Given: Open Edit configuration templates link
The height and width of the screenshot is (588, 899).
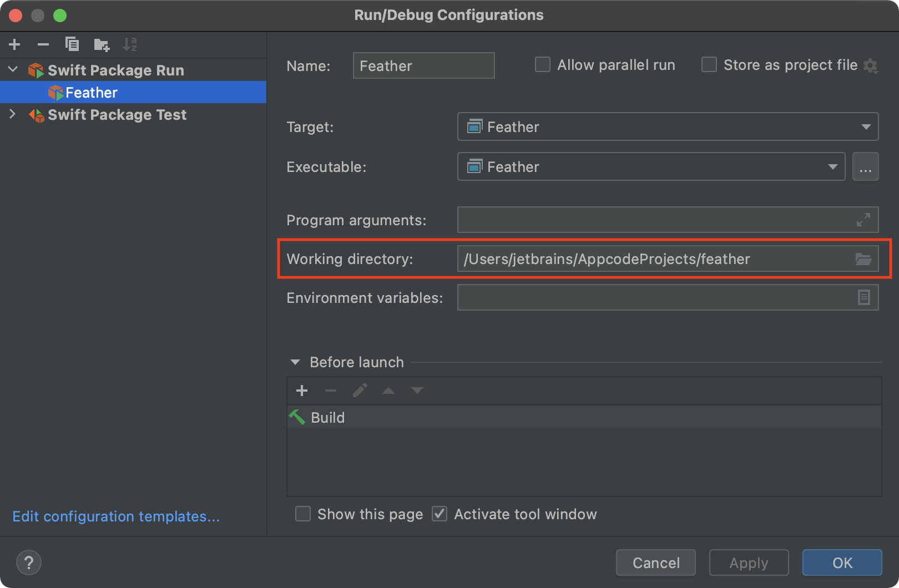Looking at the screenshot, I should click(x=116, y=516).
